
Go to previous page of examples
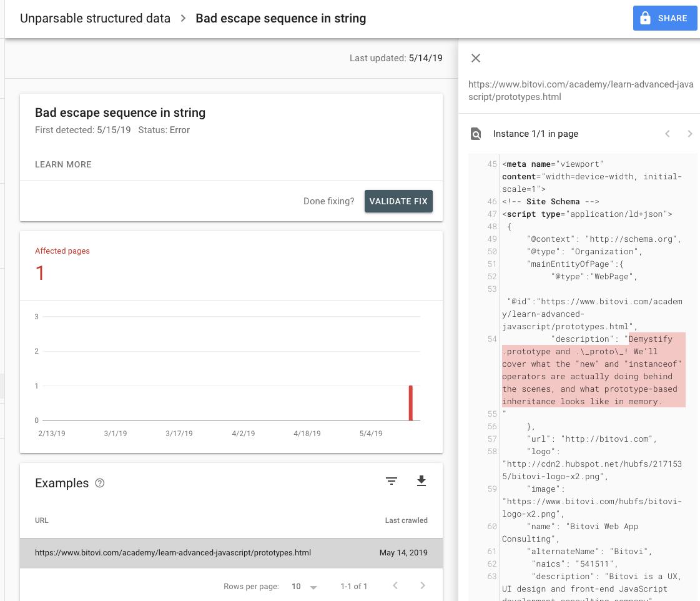395,585
